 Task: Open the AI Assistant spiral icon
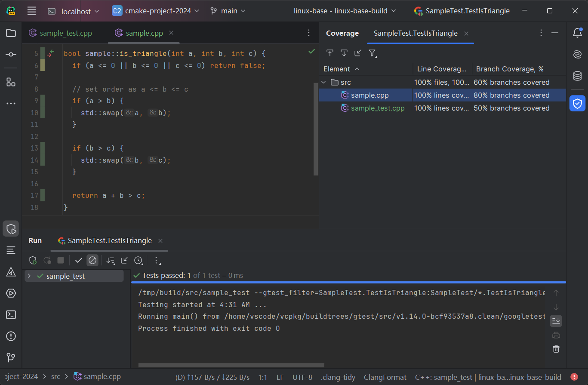pos(577,55)
